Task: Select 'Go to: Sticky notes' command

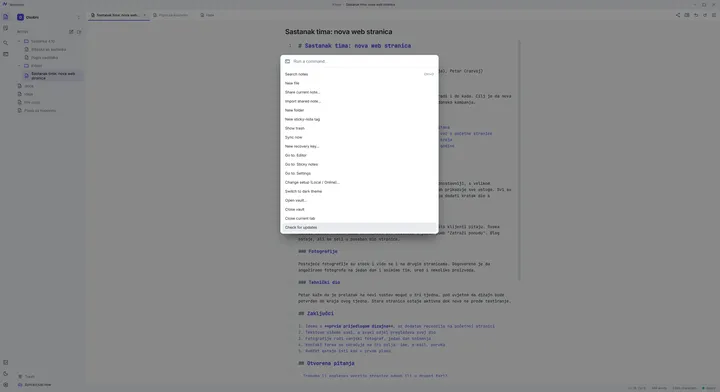Action: [359, 164]
